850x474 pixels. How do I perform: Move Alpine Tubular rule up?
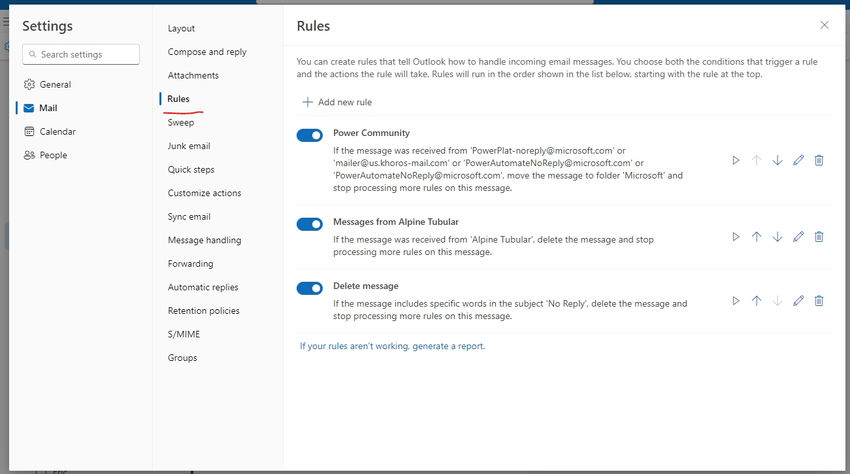coord(756,236)
